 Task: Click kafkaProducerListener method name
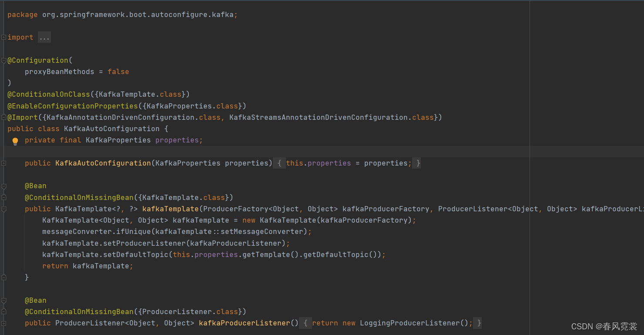(x=245, y=323)
